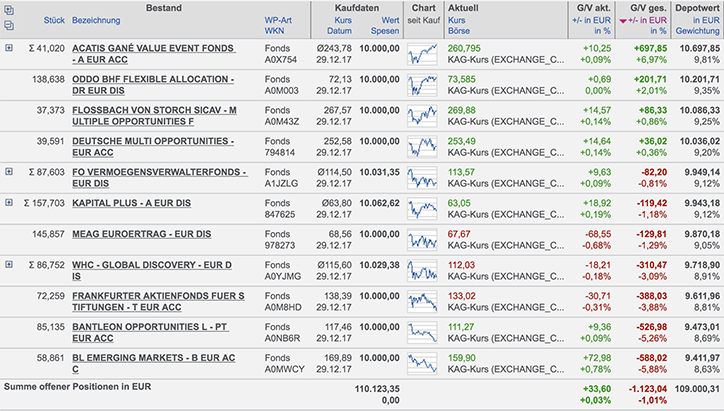Sort by Wert column header

click(390, 20)
